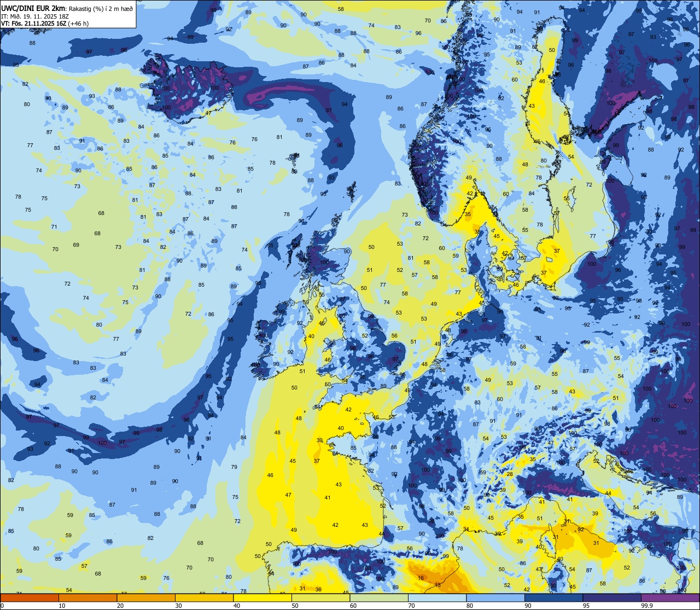The image size is (700, 610).
Task: Select the purple legend swatch above 99.9
Action: point(670,597)
